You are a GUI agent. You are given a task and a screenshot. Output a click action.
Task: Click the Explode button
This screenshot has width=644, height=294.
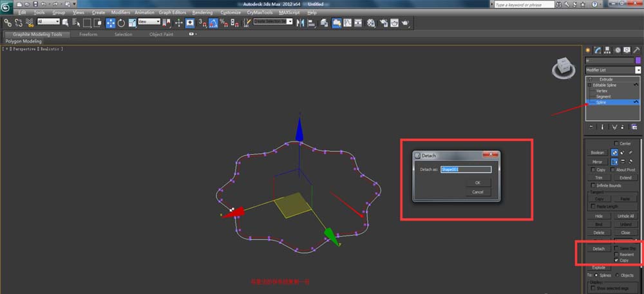pyautogui.click(x=599, y=268)
